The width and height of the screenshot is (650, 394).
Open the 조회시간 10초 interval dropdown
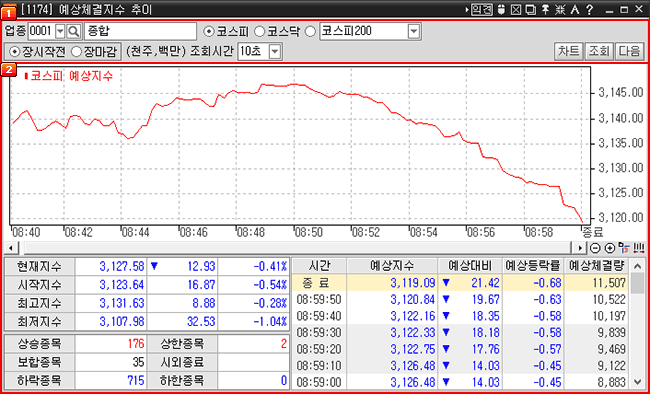point(275,52)
